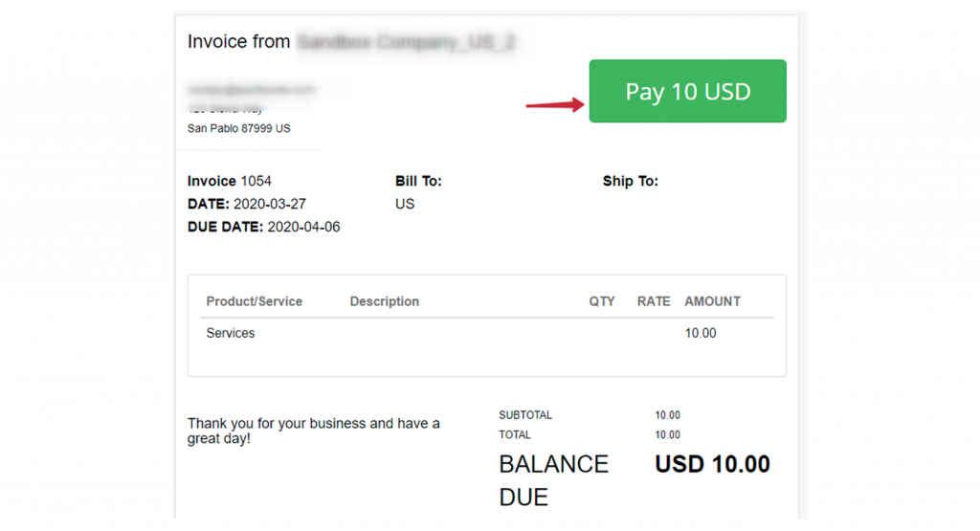Click the SUBTOTAL label
Image resolution: width=980 pixels, height=531 pixels.
pos(525,415)
